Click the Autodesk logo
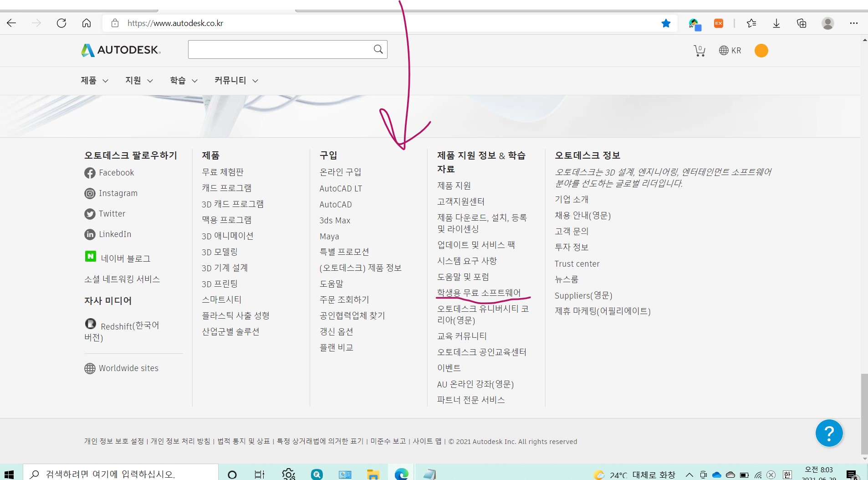The width and height of the screenshot is (868, 480). (121, 50)
